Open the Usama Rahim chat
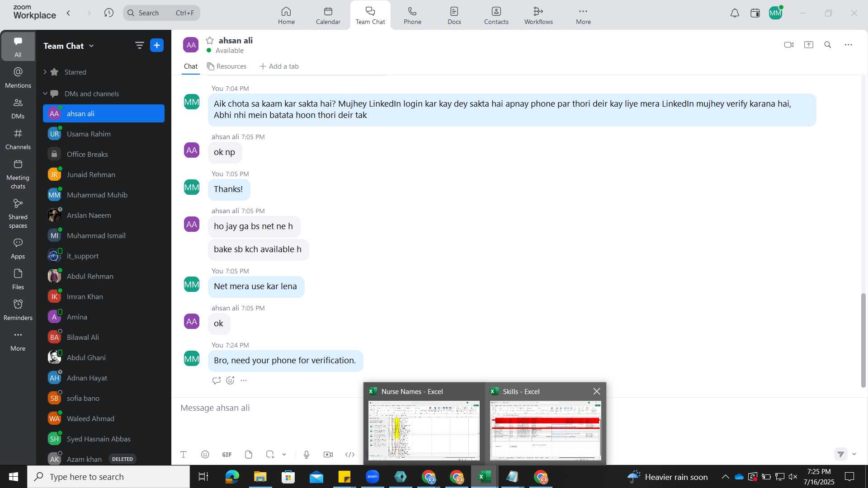This screenshot has width=868, height=488. (104, 134)
